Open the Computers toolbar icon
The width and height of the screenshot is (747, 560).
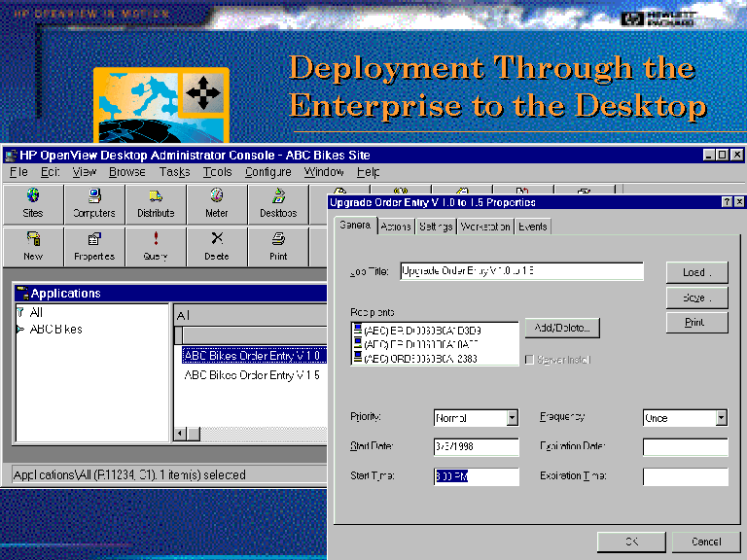pos(94,203)
